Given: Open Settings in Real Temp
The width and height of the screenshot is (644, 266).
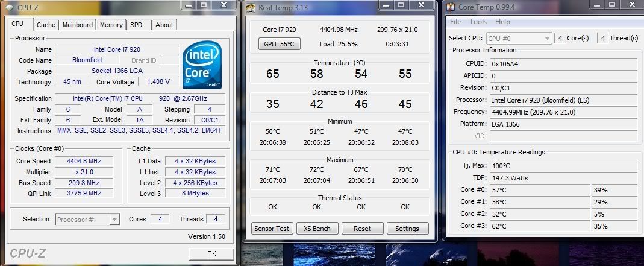Looking at the screenshot, I should tap(407, 229).
